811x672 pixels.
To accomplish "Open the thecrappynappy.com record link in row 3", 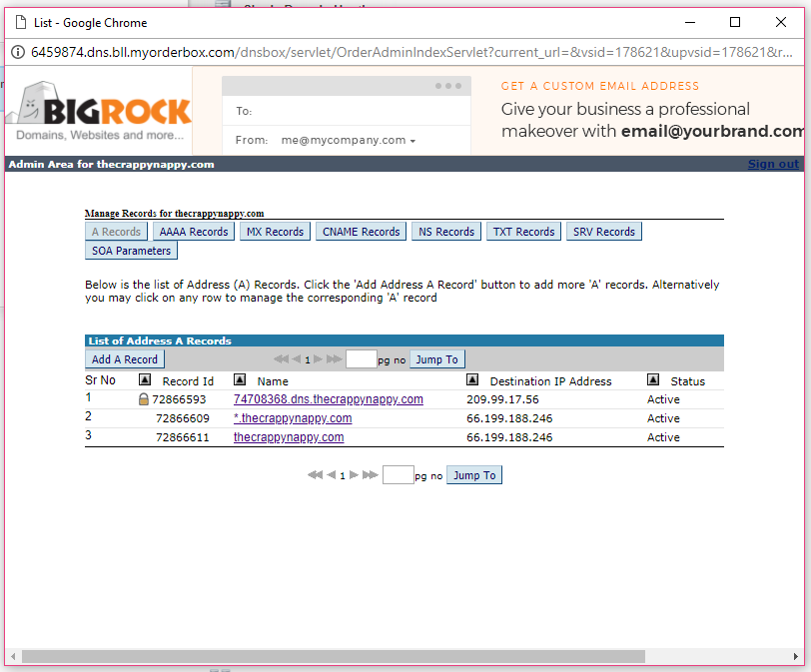I will (289, 437).
